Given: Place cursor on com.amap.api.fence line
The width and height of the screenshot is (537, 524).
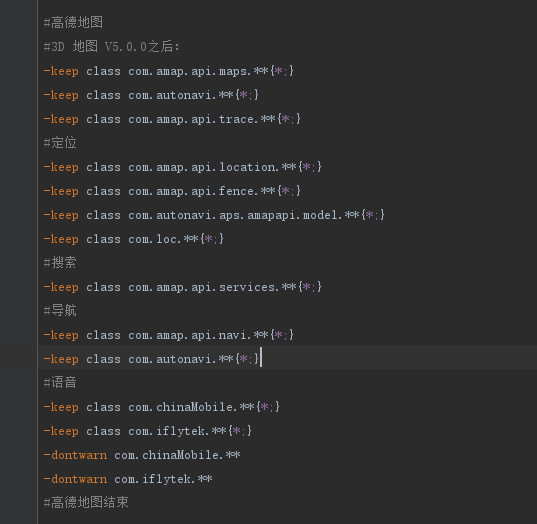Looking at the screenshot, I should click(172, 191).
